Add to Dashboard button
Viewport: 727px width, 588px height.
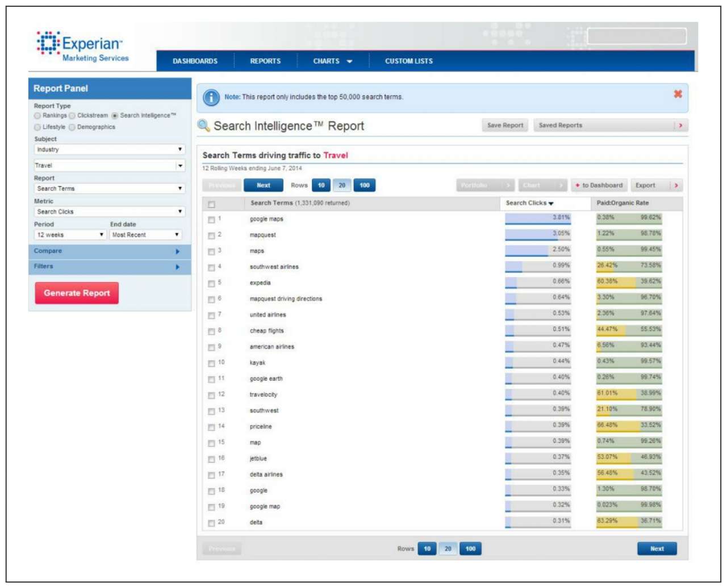pyautogui.click(x=599, y=186)
